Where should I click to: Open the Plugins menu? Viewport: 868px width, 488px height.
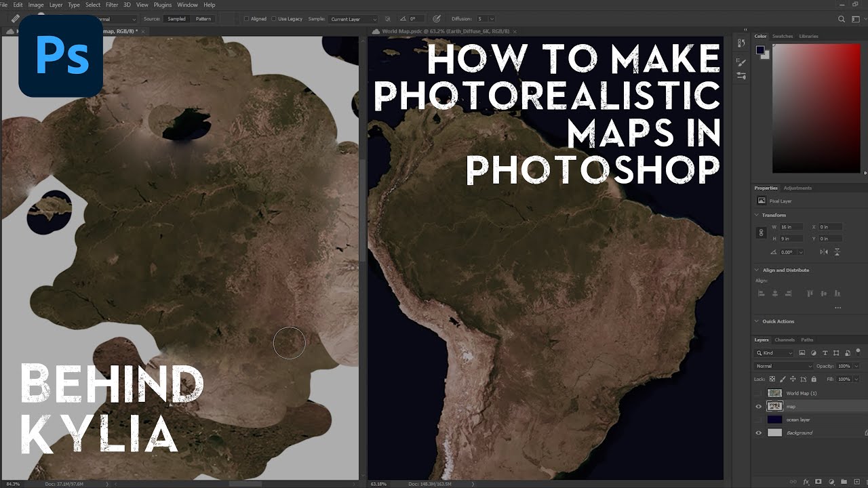[x=163, y=5]
